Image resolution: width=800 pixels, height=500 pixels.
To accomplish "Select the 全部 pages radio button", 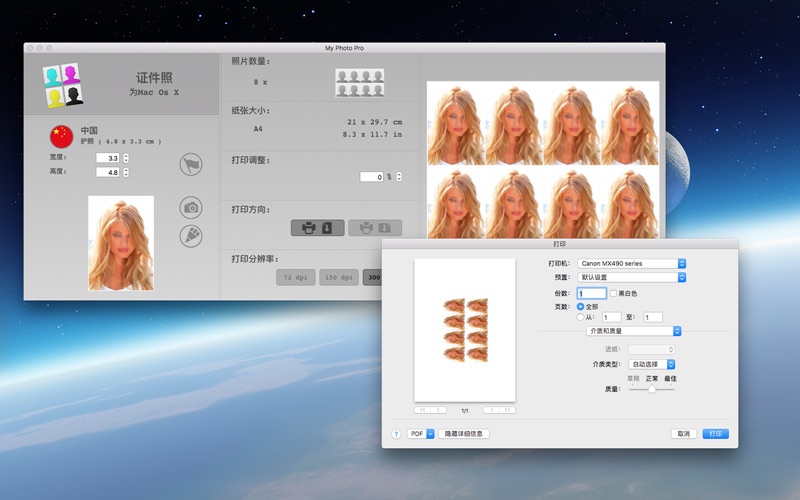I will 581,306.
